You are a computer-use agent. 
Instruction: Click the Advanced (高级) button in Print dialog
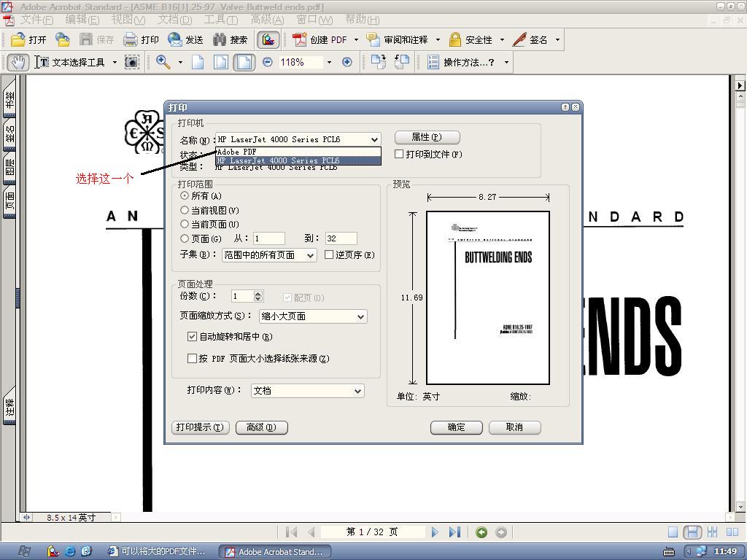point(262,427)
